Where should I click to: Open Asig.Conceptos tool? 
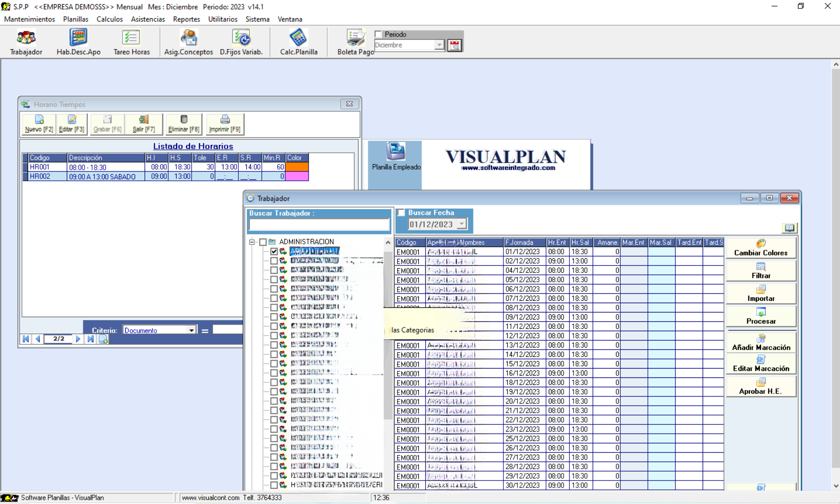[x=188, y=43]
